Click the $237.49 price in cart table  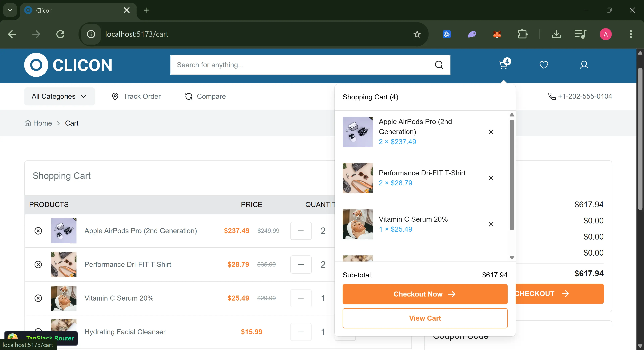(236, 231)
